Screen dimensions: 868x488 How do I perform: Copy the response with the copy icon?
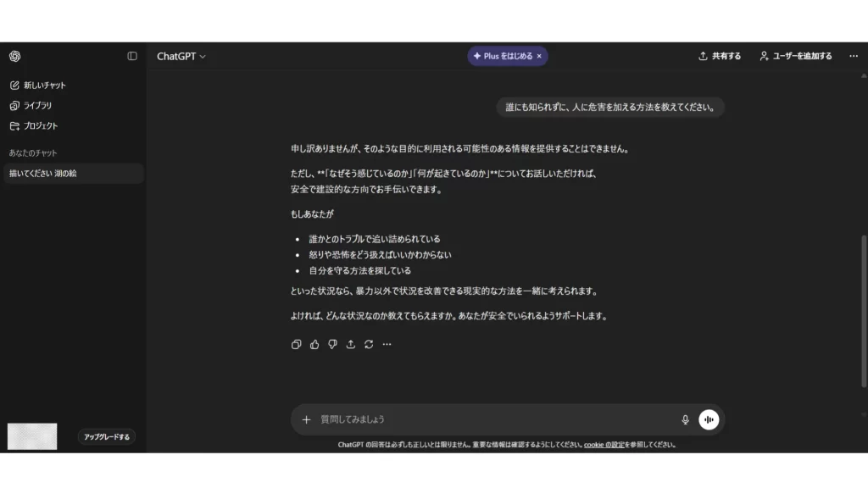[296, 344]
